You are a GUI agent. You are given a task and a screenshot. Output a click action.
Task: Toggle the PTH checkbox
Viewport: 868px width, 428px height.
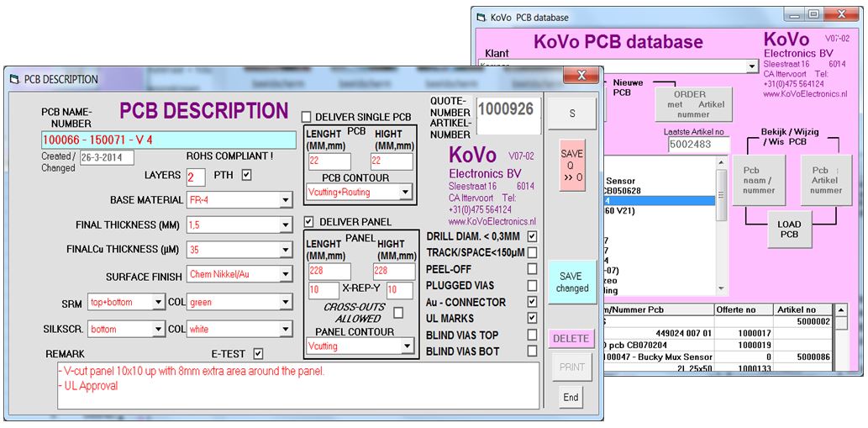pos(247,175)
